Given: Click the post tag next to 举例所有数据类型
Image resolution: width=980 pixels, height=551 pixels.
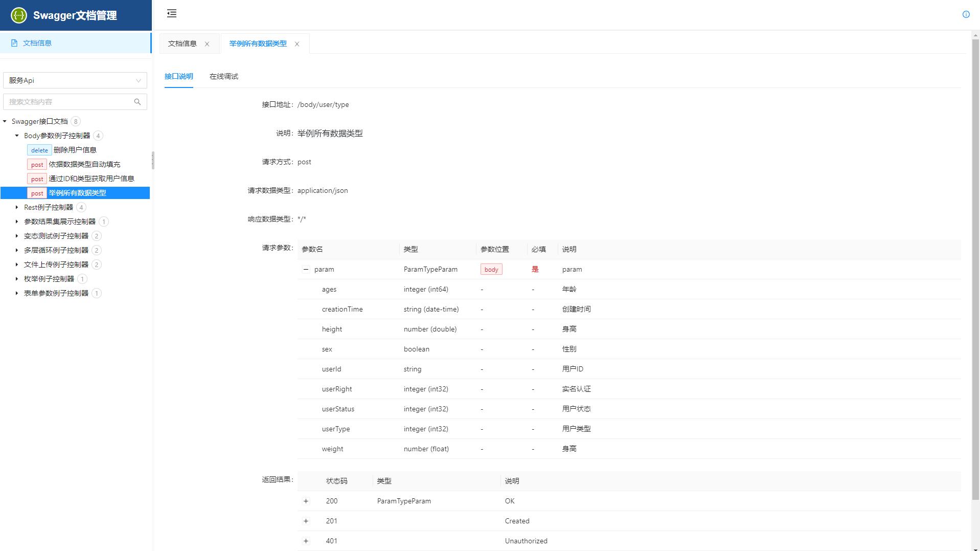Looking at the screenshot, I should click(37, 193).
